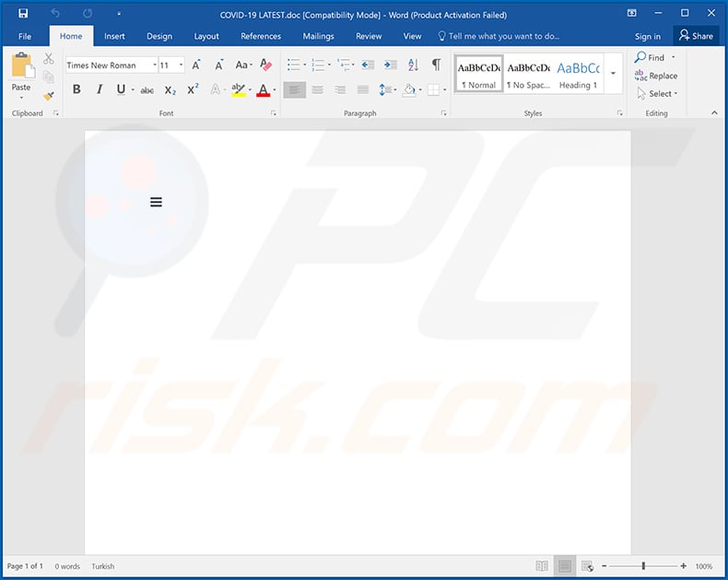Open Clipboard pane launcher
728x580 pixels.
[55, 112]
